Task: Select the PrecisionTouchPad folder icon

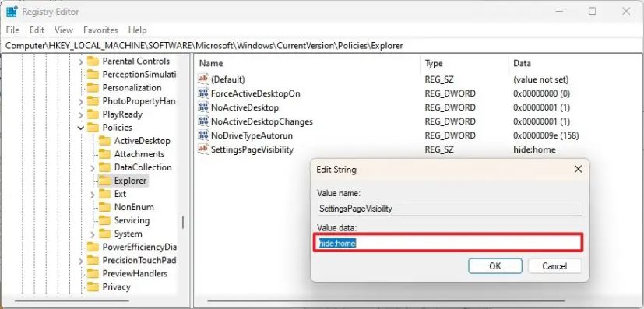Action: pyautogui.click(x=93, y=261)
